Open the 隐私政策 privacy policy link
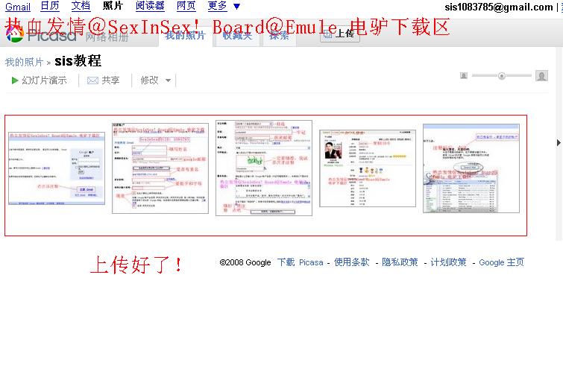The width and height of the screenshot is (563, 392). pyautogui.click(x=400, y=262)
